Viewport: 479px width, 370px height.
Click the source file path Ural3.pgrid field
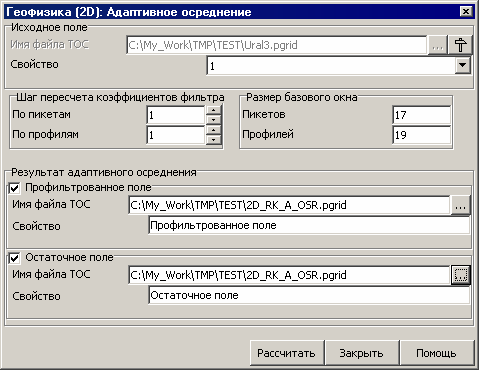coord(276,45)
